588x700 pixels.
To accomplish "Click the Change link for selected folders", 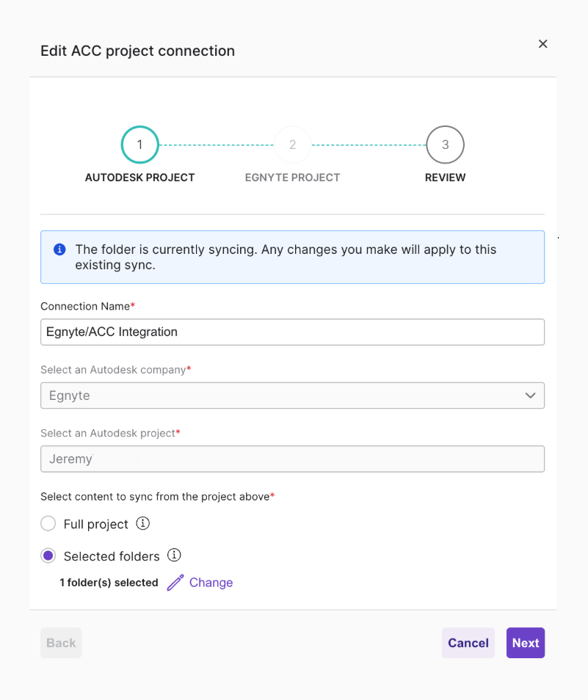I will [211, 583].
